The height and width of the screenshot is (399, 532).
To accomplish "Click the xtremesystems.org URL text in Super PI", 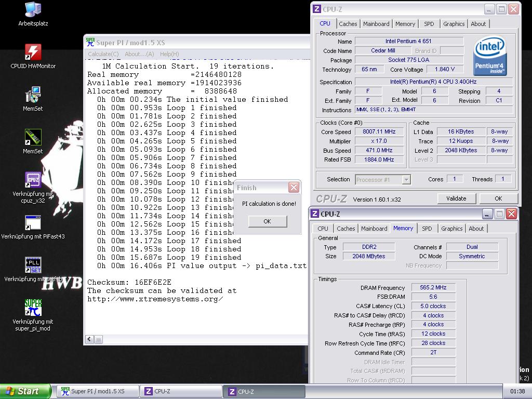I will point(155,299).
